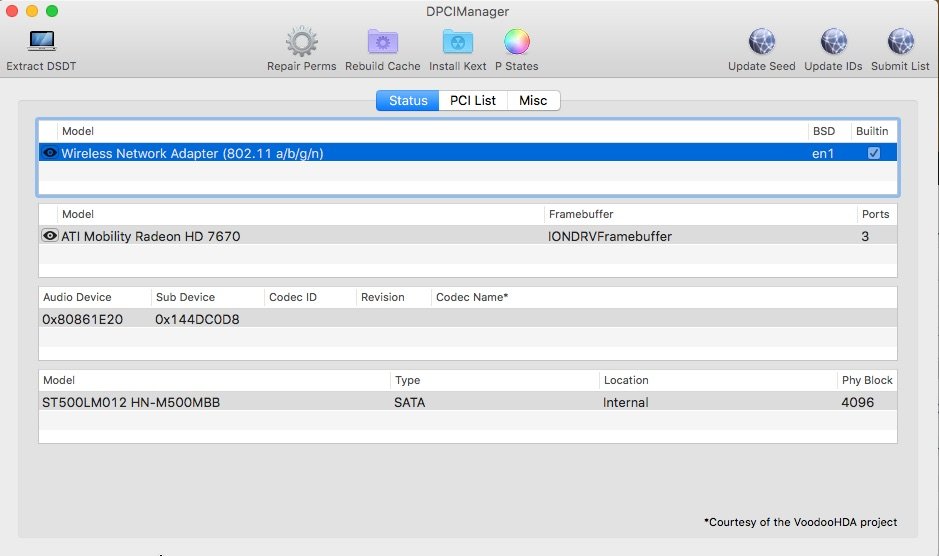The height and width of the screenshot is (556, 939).
Task: Select the ST500LM012 HN-M500MBB disk row
Action: (468, 402)
